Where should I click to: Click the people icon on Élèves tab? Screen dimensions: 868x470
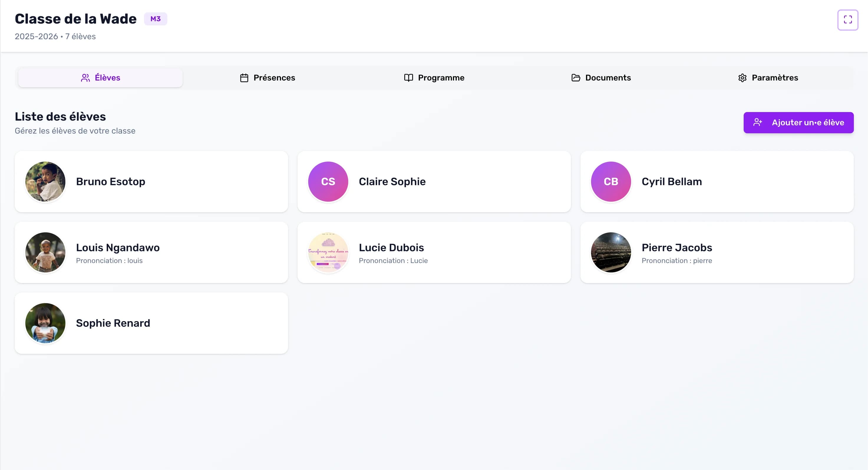coord(85,78)
